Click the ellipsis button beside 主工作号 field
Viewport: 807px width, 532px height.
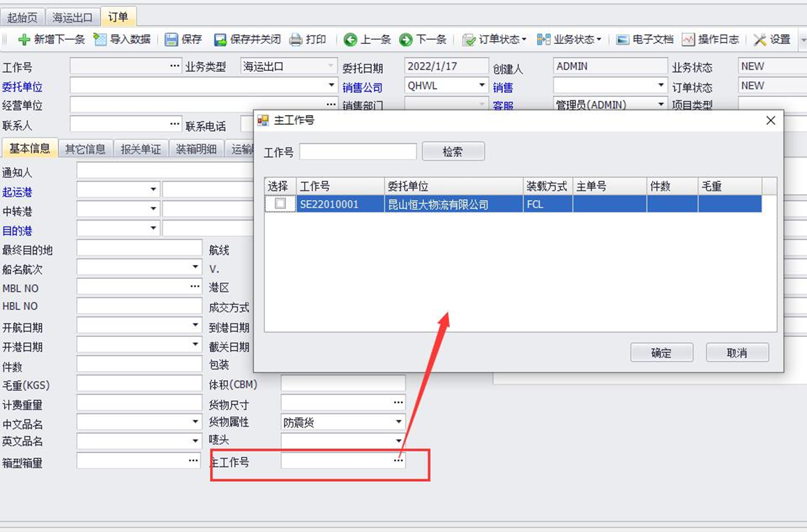[398, 460]
